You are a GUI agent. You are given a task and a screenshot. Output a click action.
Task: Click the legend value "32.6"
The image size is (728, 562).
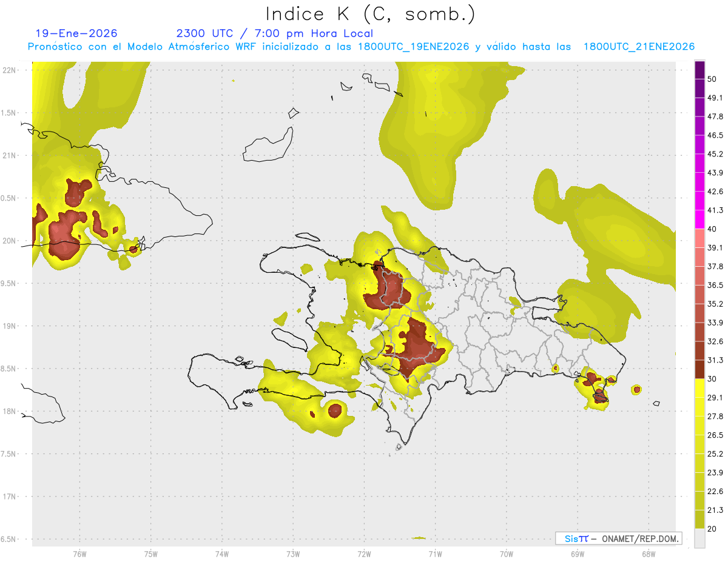click(715, 341)
